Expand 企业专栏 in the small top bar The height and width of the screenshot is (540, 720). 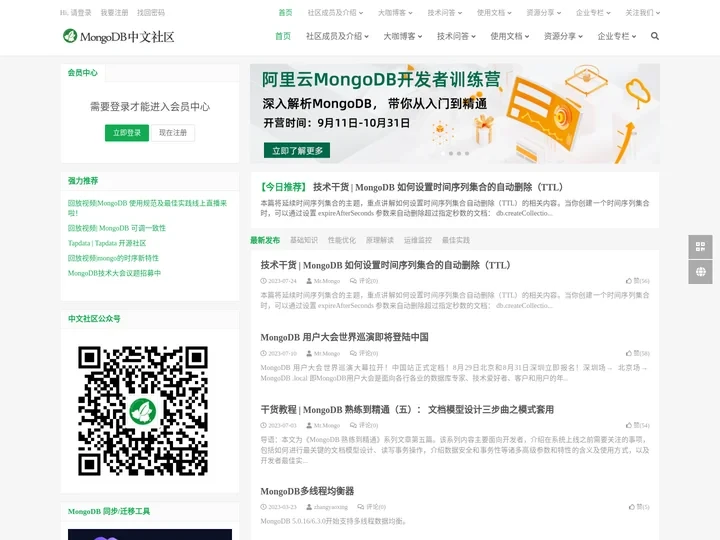[593, 12]
